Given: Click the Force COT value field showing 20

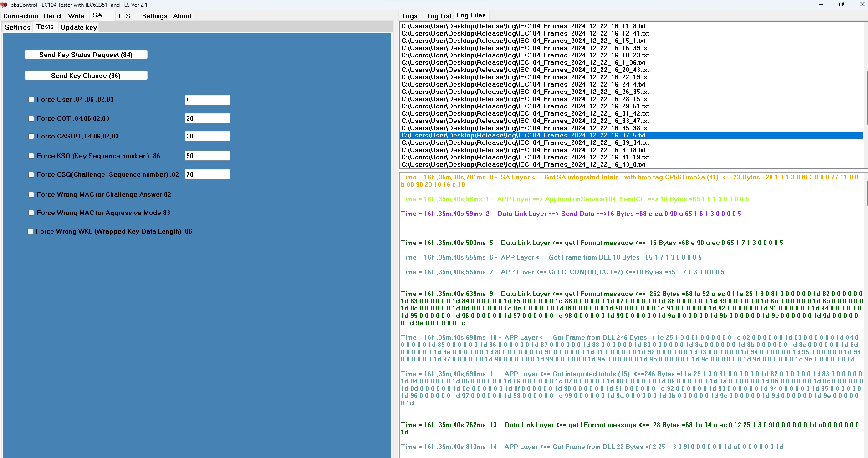Looking at the screenshot, I should (207, 118).
